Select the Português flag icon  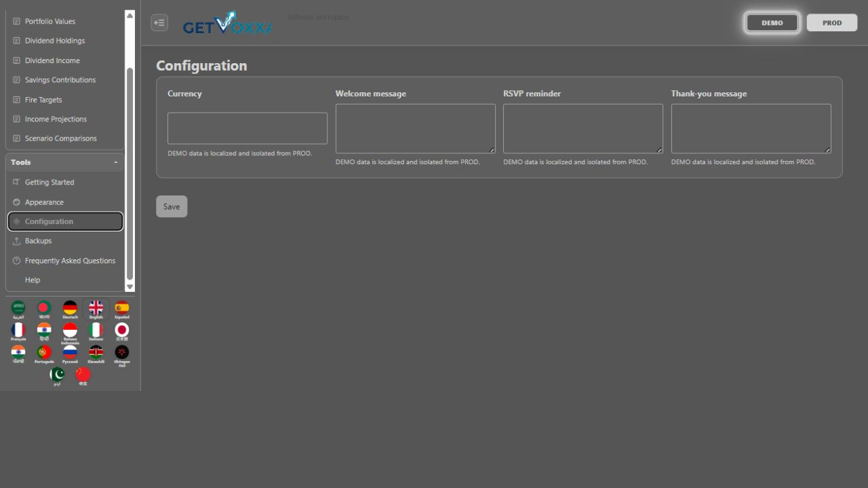[44, 354]
